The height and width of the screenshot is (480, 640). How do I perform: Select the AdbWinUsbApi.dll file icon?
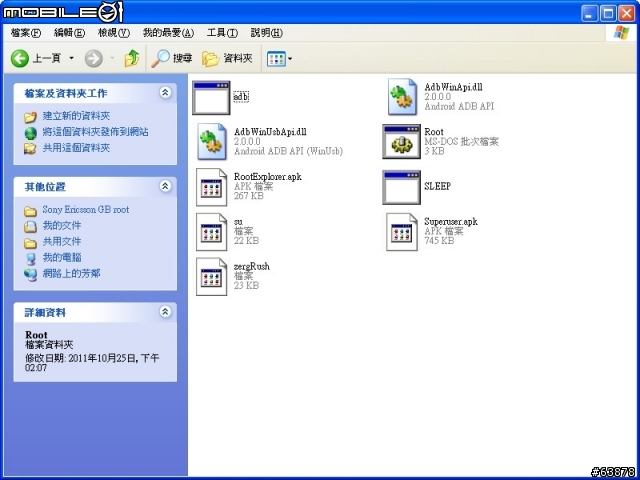(x=211, y=142)
